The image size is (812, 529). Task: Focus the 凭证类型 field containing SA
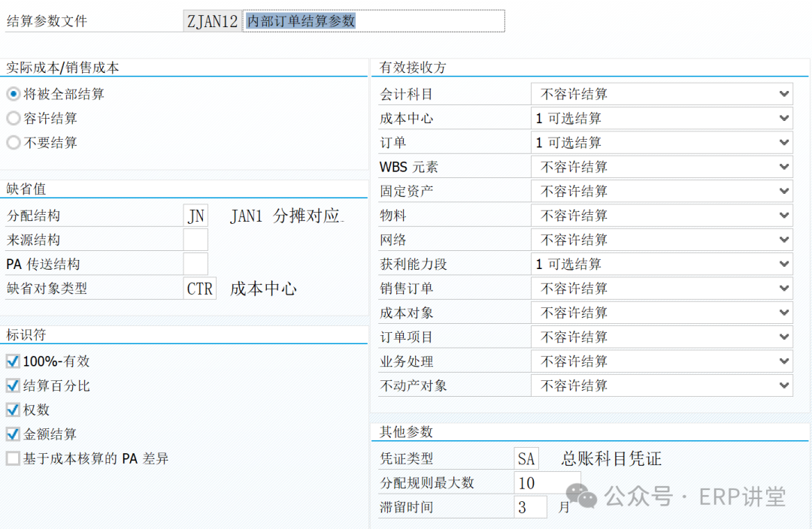click(527, 458)
